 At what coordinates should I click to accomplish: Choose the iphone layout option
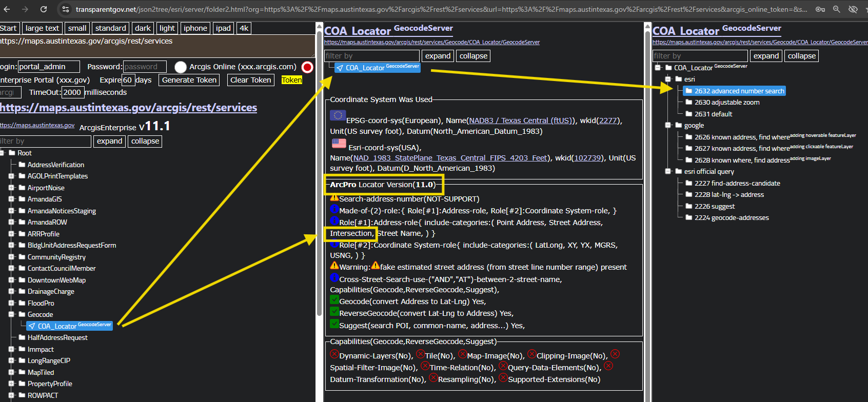click(x=195, y=28)
